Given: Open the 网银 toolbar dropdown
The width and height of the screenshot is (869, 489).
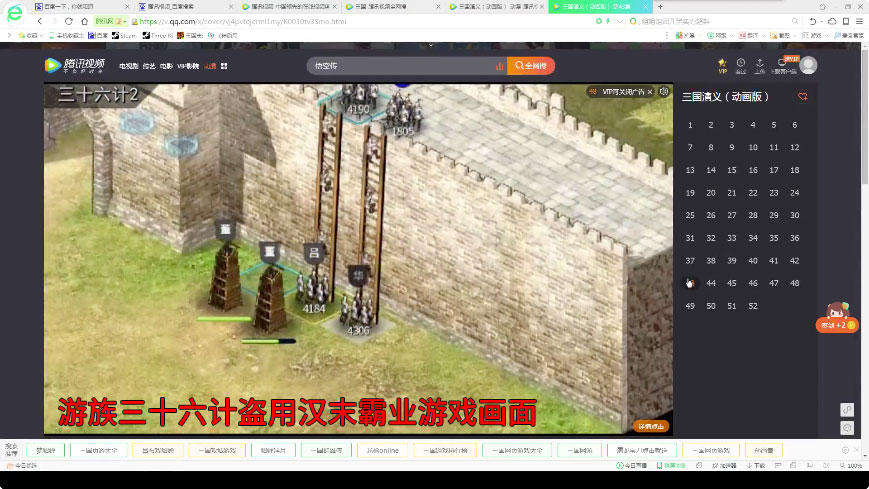Looking at the screenshot, I should click(x=718, y=35).
